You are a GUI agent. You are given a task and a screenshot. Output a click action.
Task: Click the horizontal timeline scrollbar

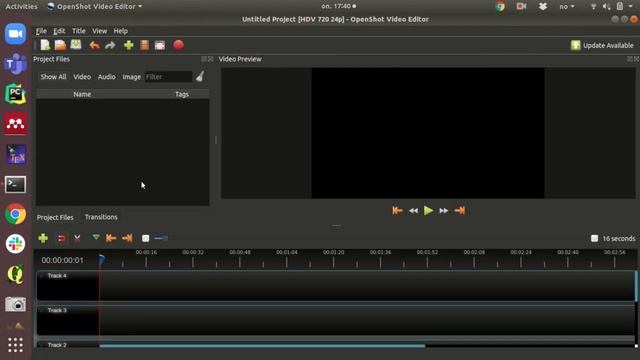[x=262, y=346]
